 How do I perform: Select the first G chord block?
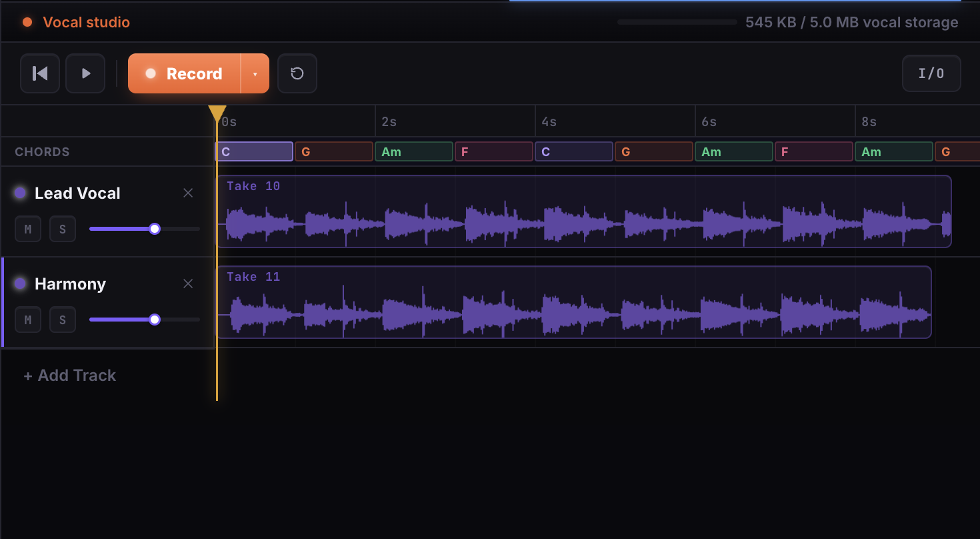point(334,151)
